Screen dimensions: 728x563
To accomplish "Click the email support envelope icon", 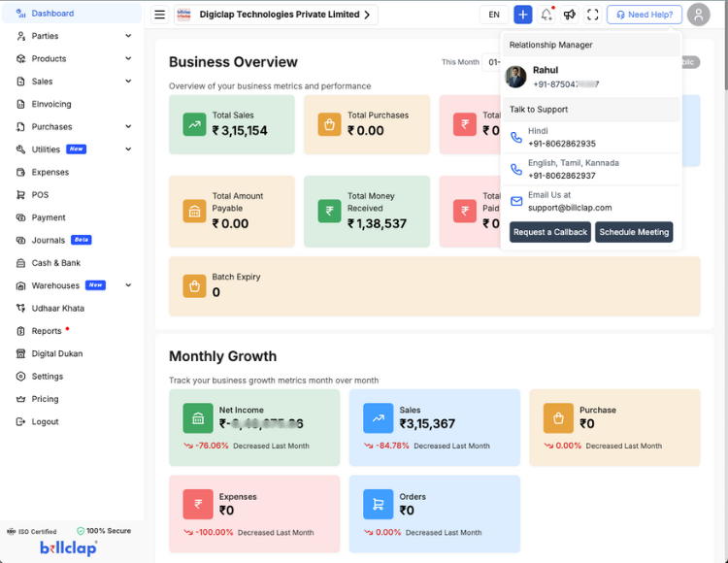I will tap(516, 201).
